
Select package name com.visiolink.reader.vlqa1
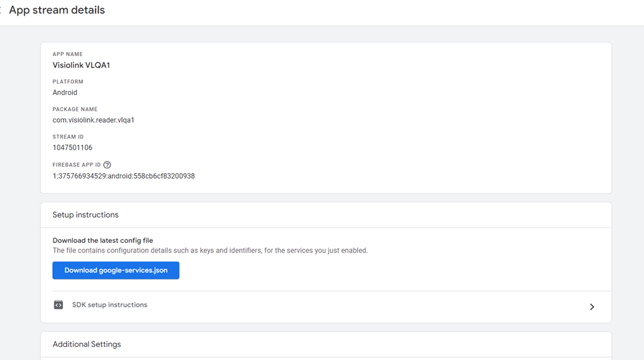tap(93, 120)
